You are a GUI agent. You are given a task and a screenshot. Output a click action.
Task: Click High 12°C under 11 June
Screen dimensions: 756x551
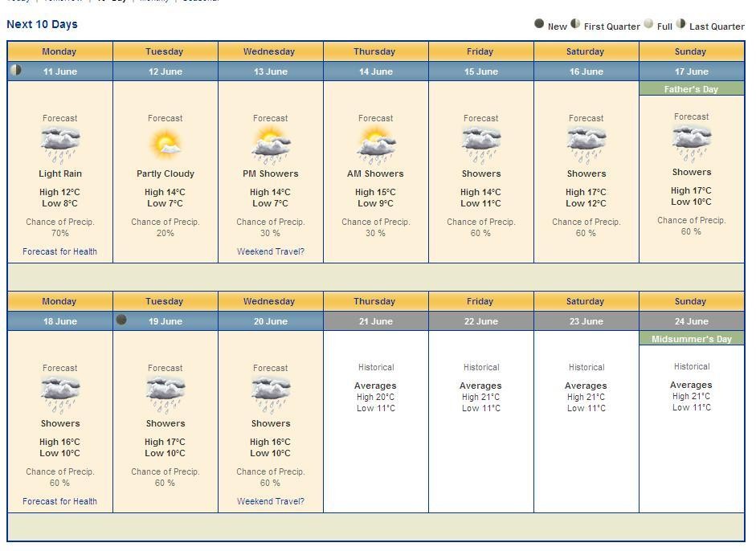59,192
